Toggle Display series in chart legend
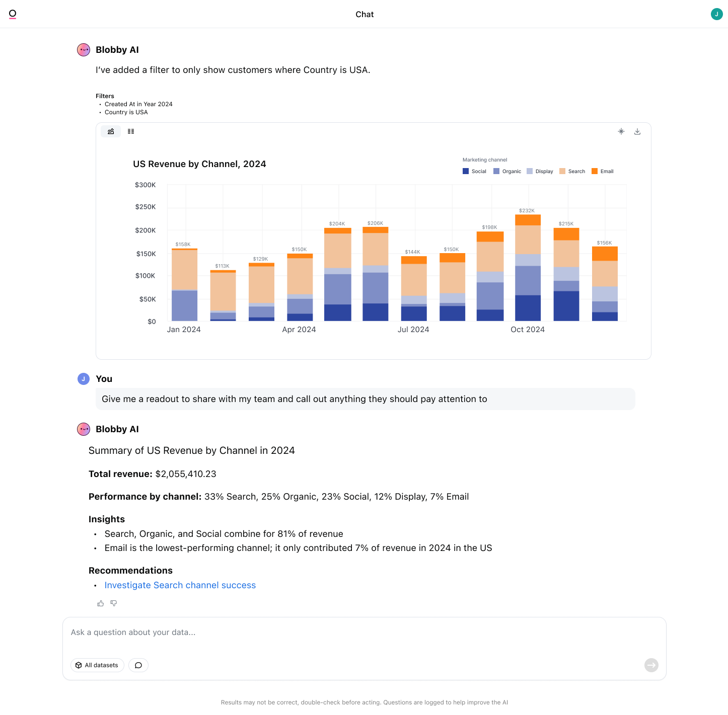The width and height of the screenshot is (728, 715). pos(540,172)
